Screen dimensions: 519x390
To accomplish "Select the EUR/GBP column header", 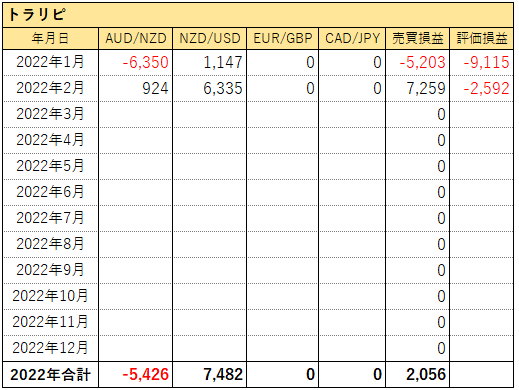I will (x=283, y=39).
